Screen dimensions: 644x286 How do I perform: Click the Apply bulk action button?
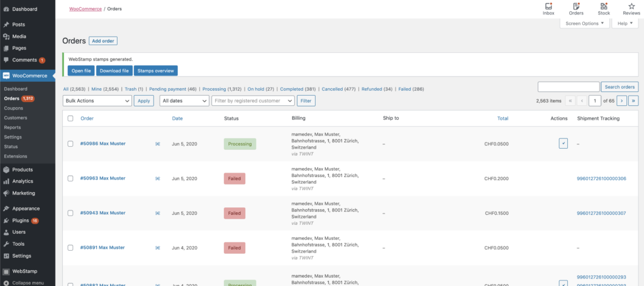[144, 101]
